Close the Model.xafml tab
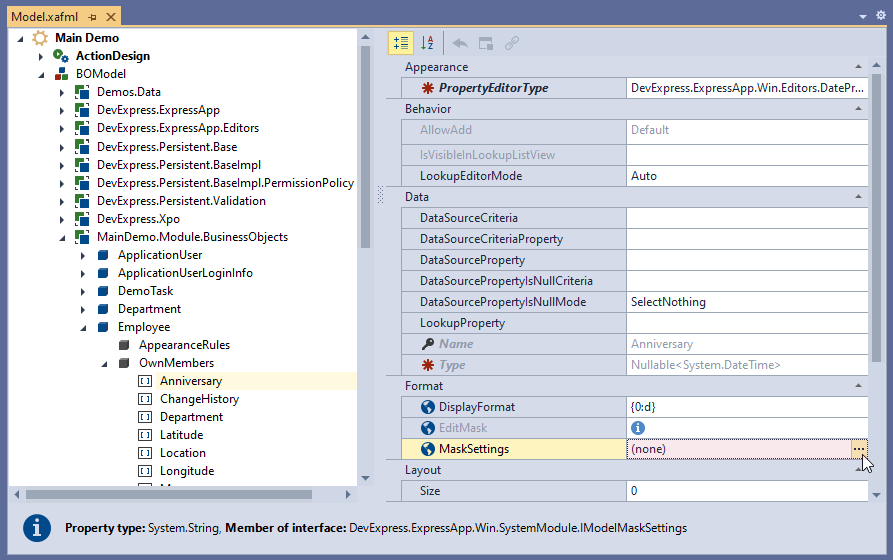The height and width of the screenshot is (560, 893). pos(111,17)
